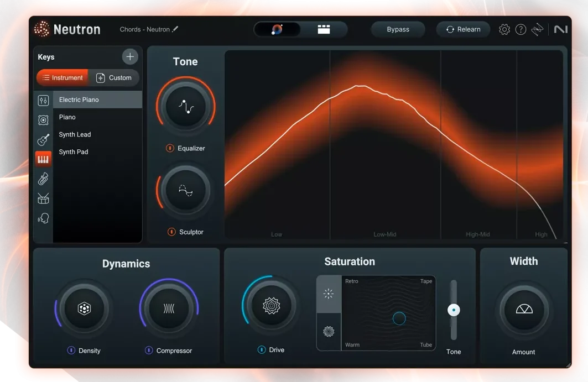Click the Warm corner label

coord(352,344)
